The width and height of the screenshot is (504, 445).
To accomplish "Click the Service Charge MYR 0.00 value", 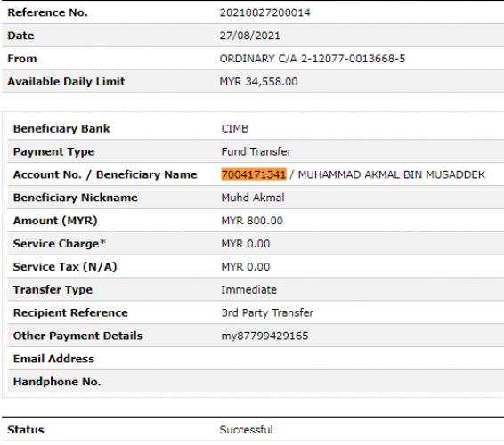I will coord(246,244).
